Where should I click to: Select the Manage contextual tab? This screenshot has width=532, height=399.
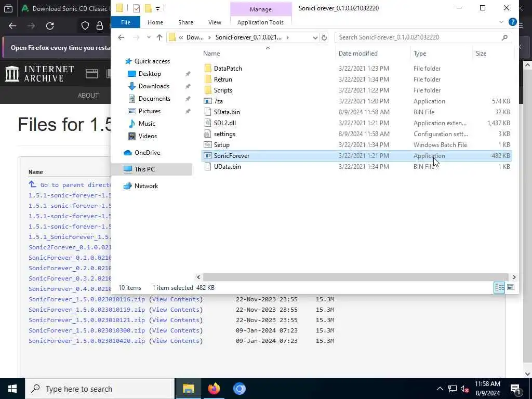(x=261, y=9)
